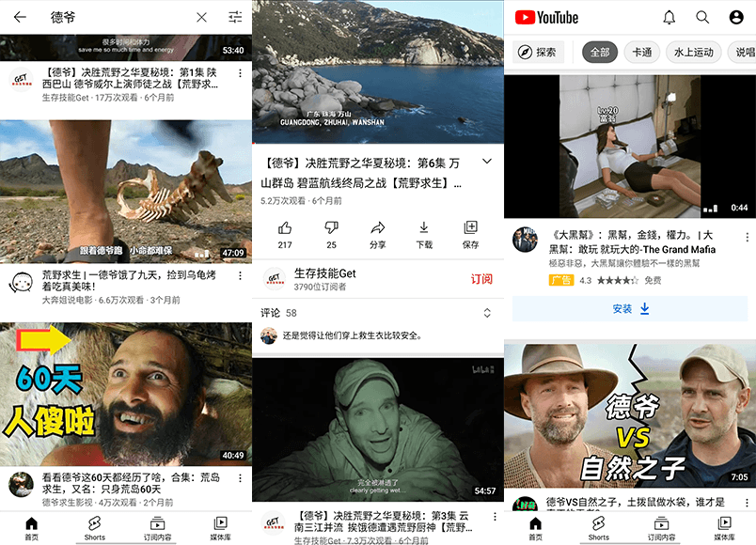Open account profile icon in YouTube header

coord(736,17)
